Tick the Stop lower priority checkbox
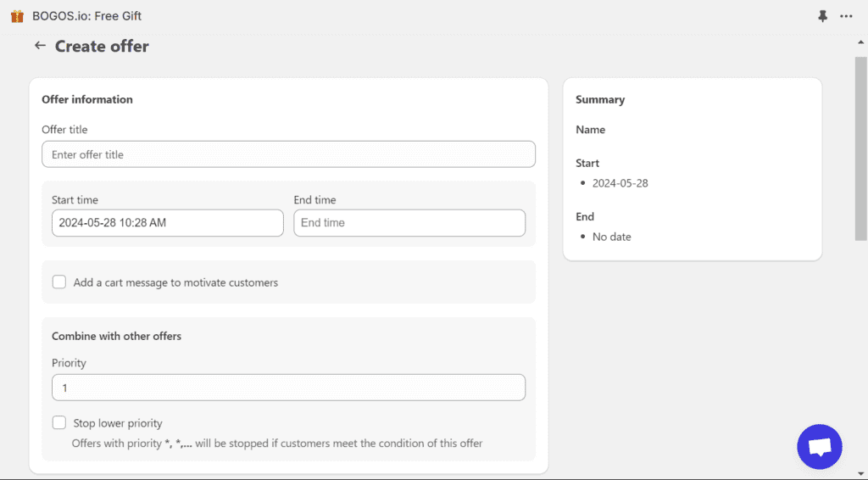Screen dimensions: 868x480 tap(59, 423)
